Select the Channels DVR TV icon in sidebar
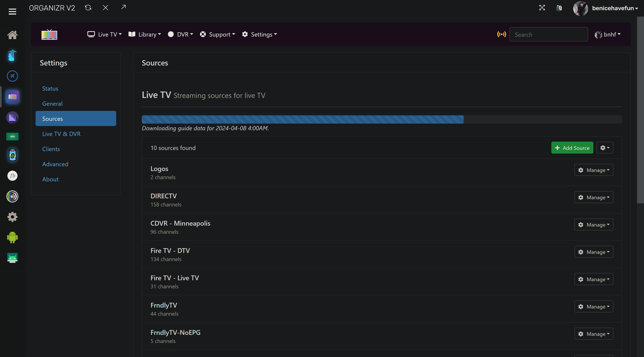The image size is (644, 357). (12, 96)
